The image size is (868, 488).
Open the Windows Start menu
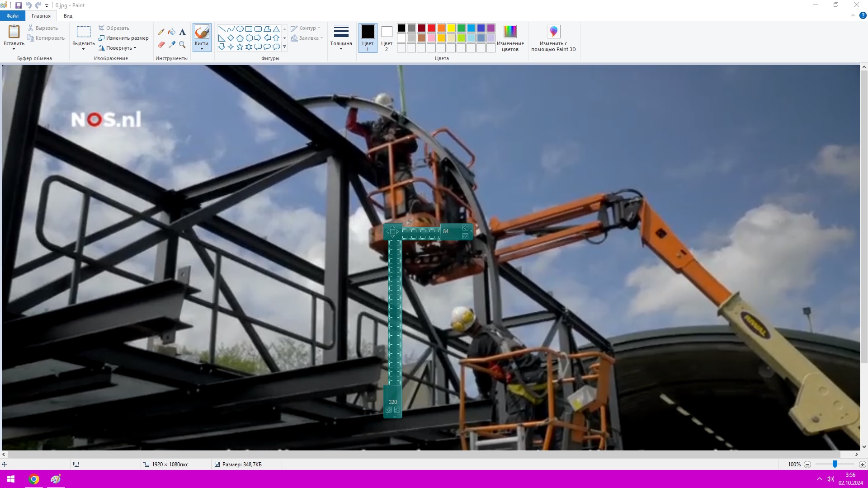point(11,479)
